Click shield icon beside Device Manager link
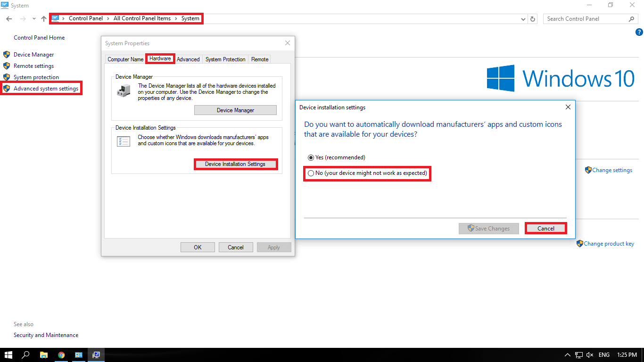 point(7,55)
